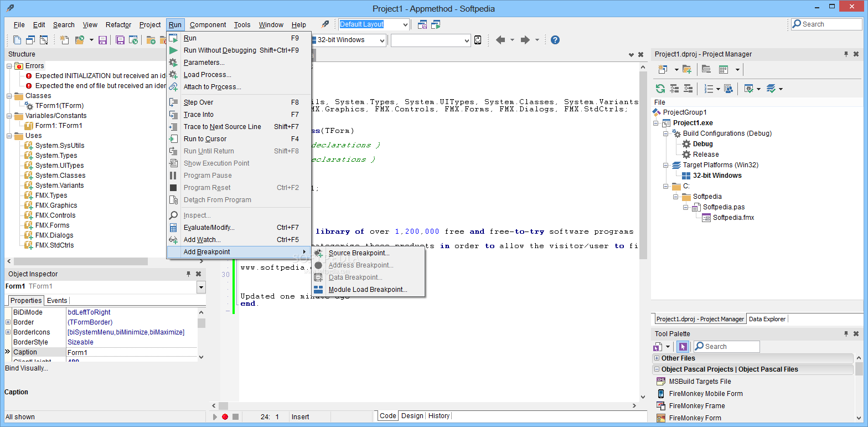The image size is (868, 427).
Task: Click the add folder icon in Project Manager
Action: tap(687, 69)
